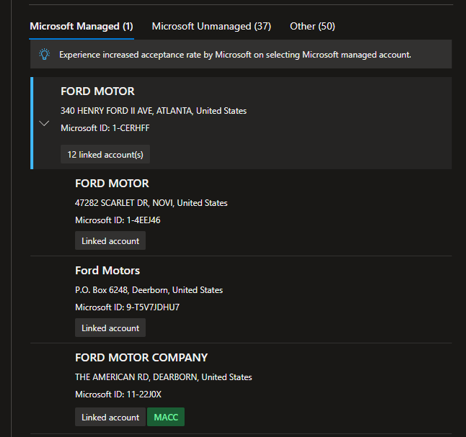Select the Other (50) tab
This screenshot has width=466, height=437.
click(312, 26)
